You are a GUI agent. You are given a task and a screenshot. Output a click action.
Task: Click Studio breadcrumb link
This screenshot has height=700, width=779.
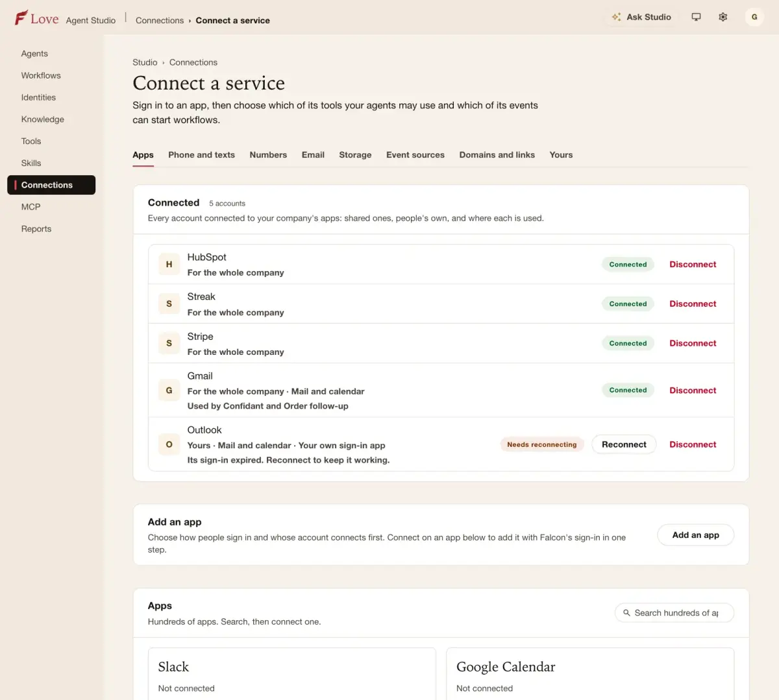(x=145, y=62)
